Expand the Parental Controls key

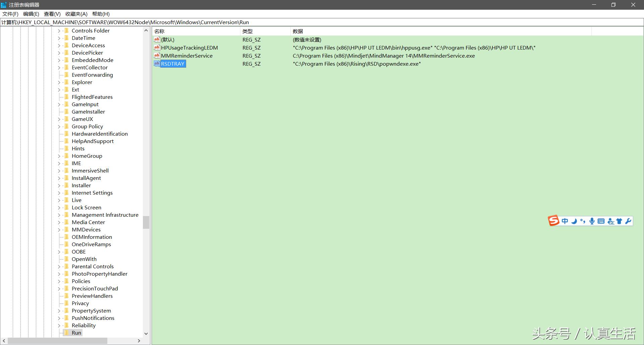click(x=59, y=266)
